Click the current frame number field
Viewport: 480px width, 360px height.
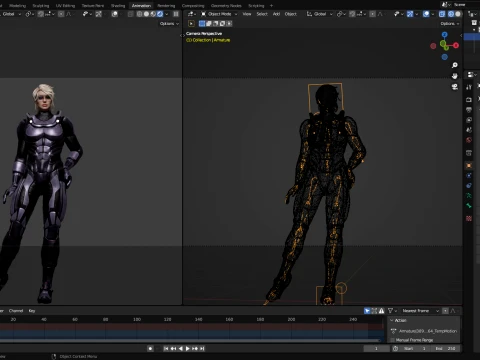[376, 348]
